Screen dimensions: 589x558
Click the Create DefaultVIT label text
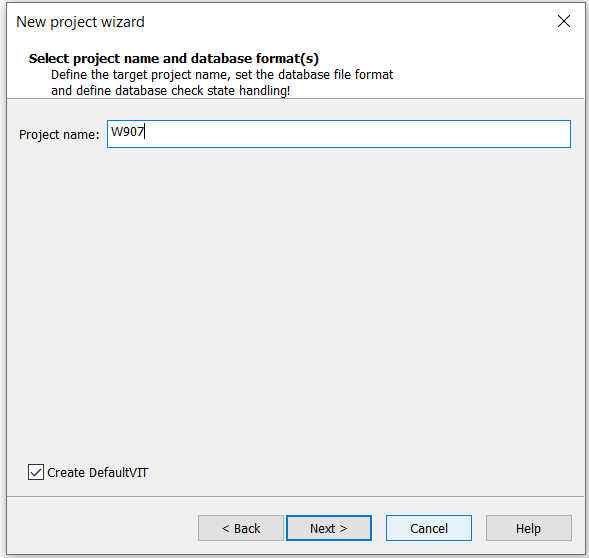point(98,472)
